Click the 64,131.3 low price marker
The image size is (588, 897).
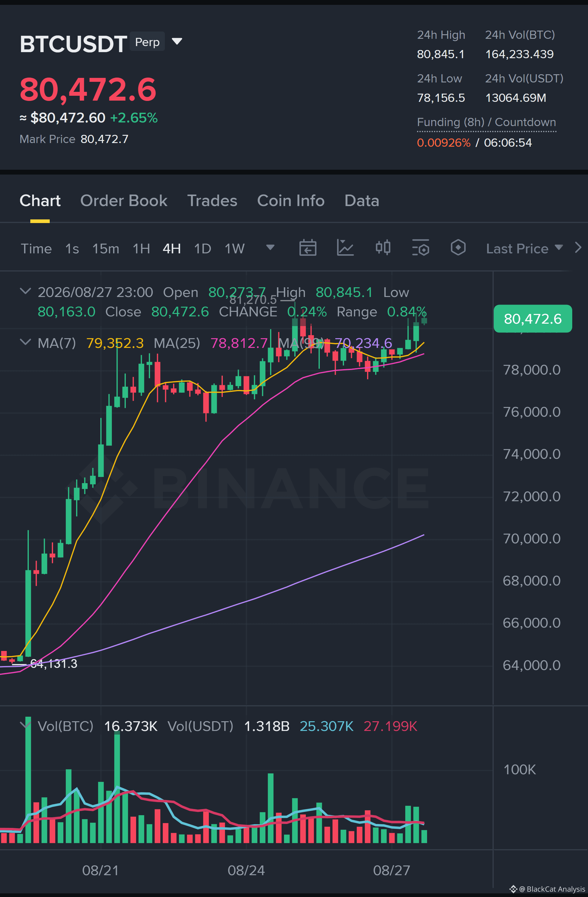[54, 664]
